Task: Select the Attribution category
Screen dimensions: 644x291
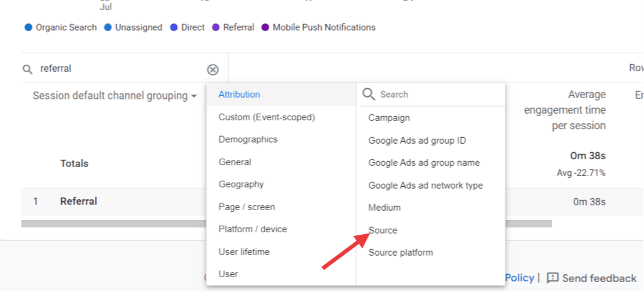Action: pos(282,95)
